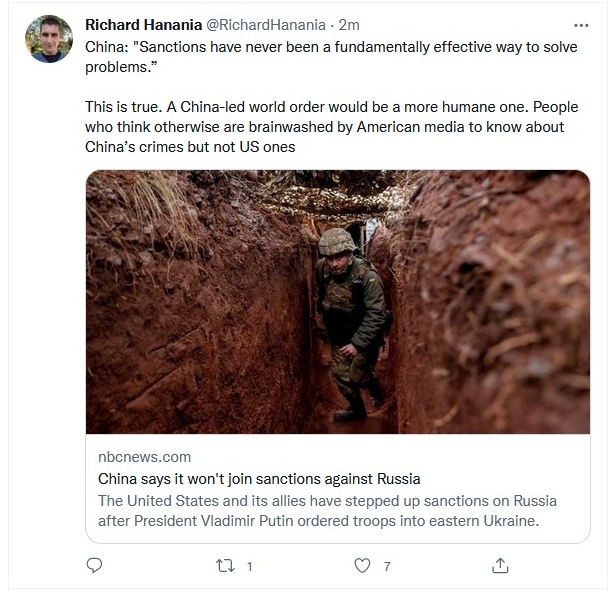Like the tweet with heart icon
Image resolution: width=616 pixels, height=591 pixels.
pyautogui.click(x=362, y=566)
